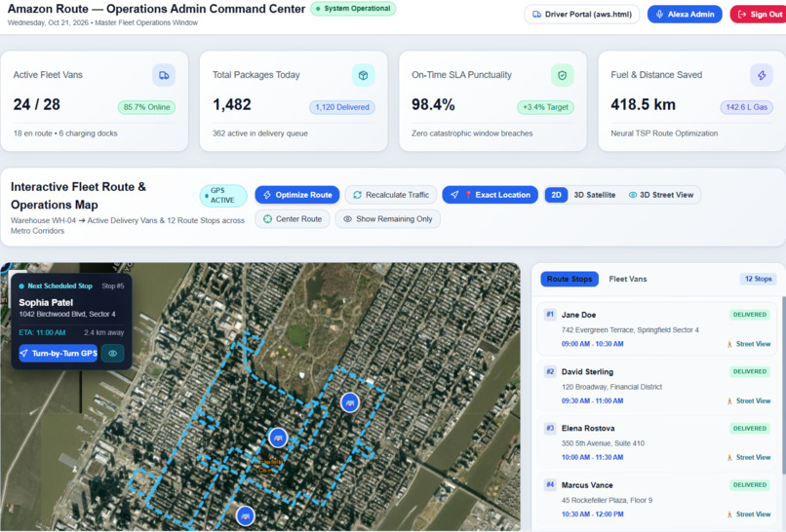Run Optimize Route
Image resolution: width=786 pixels, height=532 pixels.
[297, 195]
